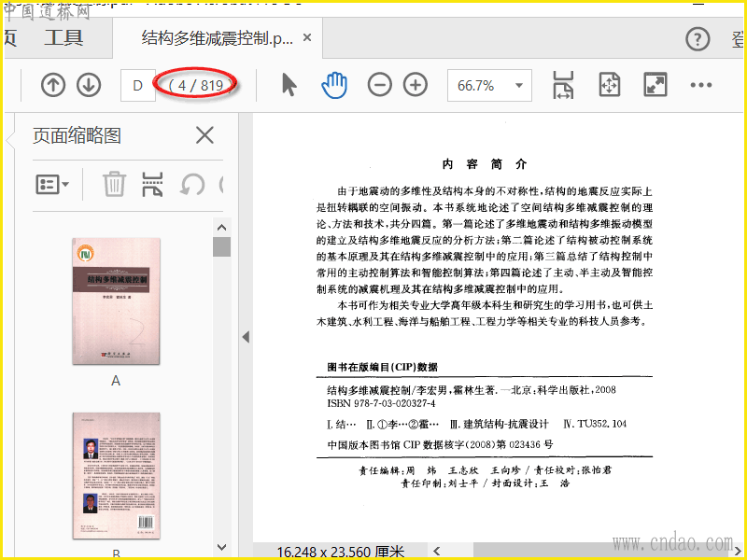This screenshot has height=560, width=747.
Task: Go to next page with down arrow
Action: [89, 85]
